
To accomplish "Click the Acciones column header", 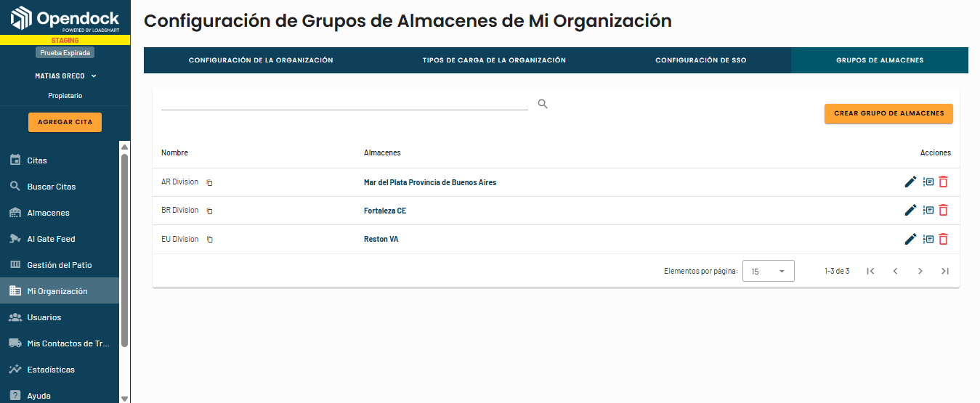I will coord(936,152).
